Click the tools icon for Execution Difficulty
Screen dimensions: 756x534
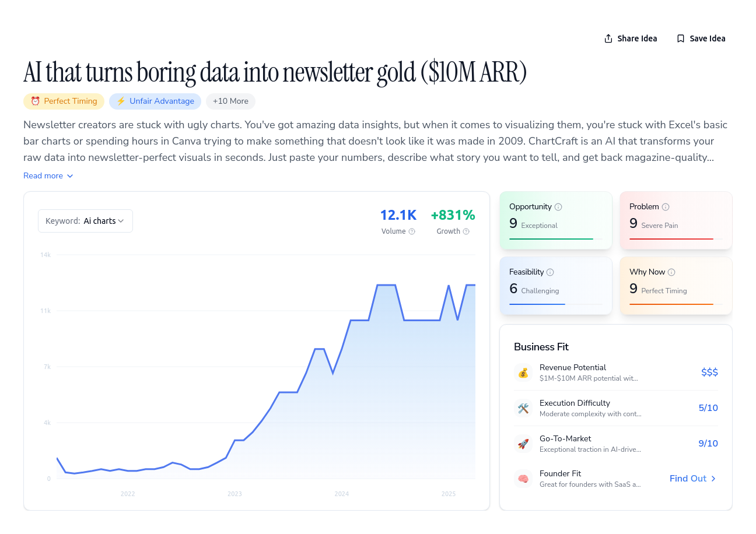click(x=523, y=408)
